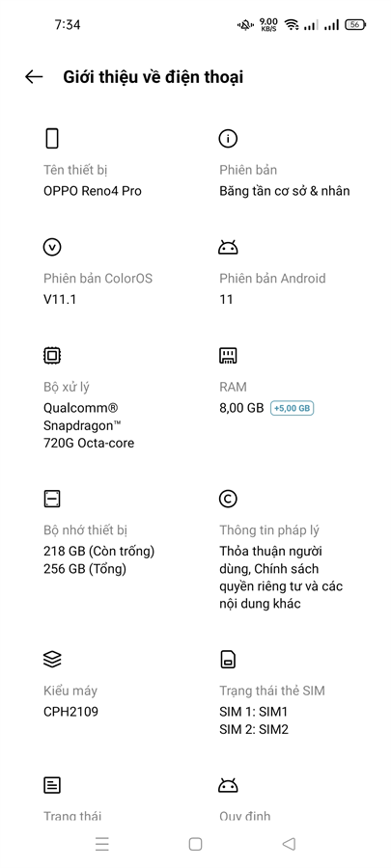Tap the recent apps navigation button
Image resolution: width=391 pixels, height=868 pixels.
[102, 844]
